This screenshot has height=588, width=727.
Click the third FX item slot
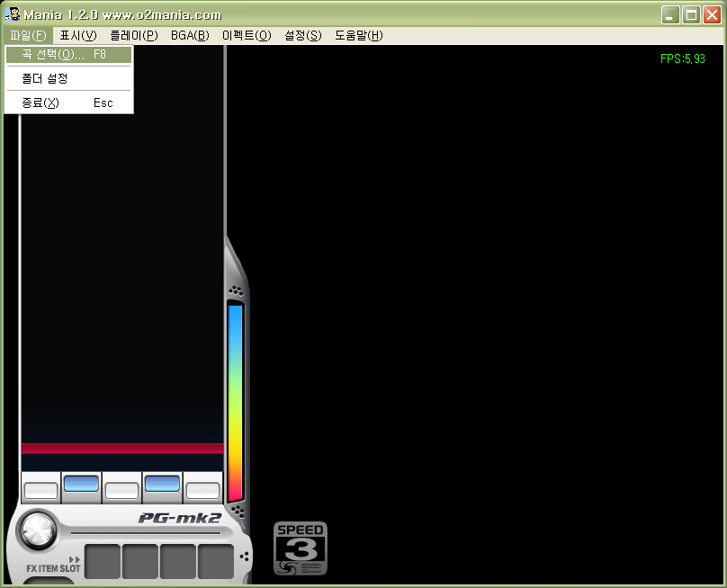click(178, 561)
